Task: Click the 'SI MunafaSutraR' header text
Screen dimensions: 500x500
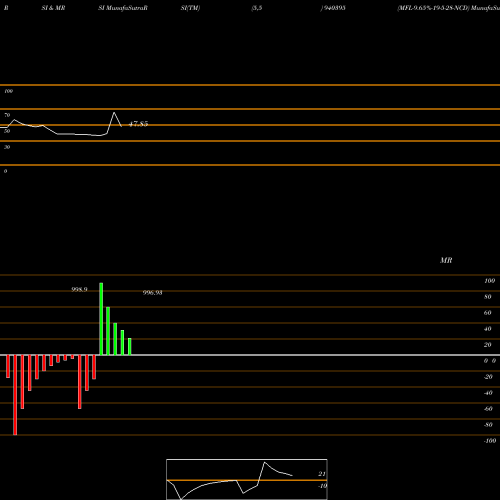Action: [123, 8]
